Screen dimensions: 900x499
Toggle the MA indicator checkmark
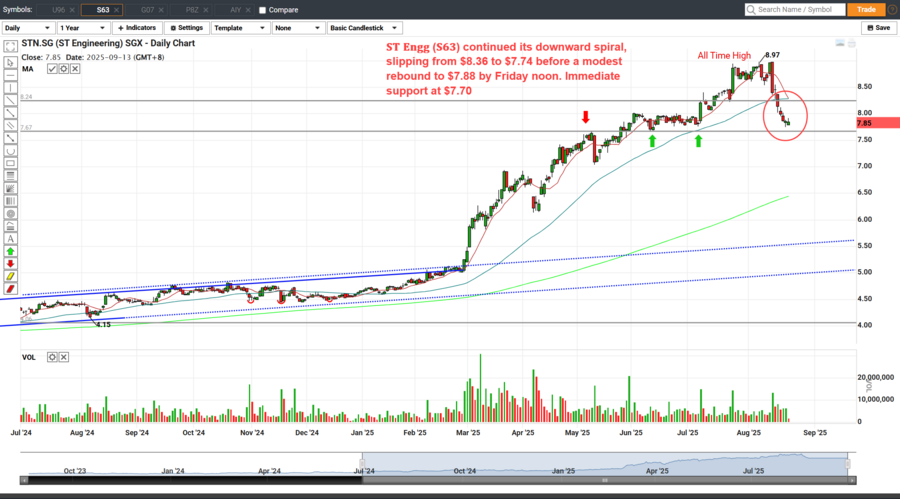click(x=52, y=69)
